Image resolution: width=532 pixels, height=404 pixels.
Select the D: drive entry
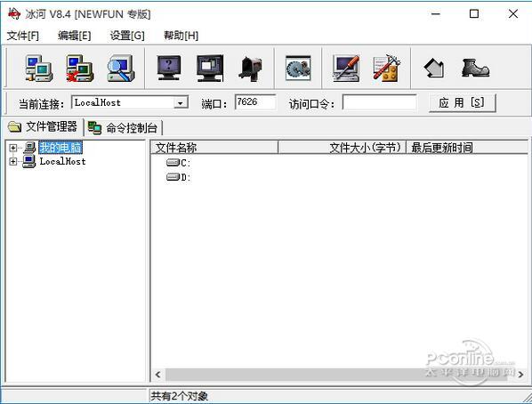tap(179, 177)
